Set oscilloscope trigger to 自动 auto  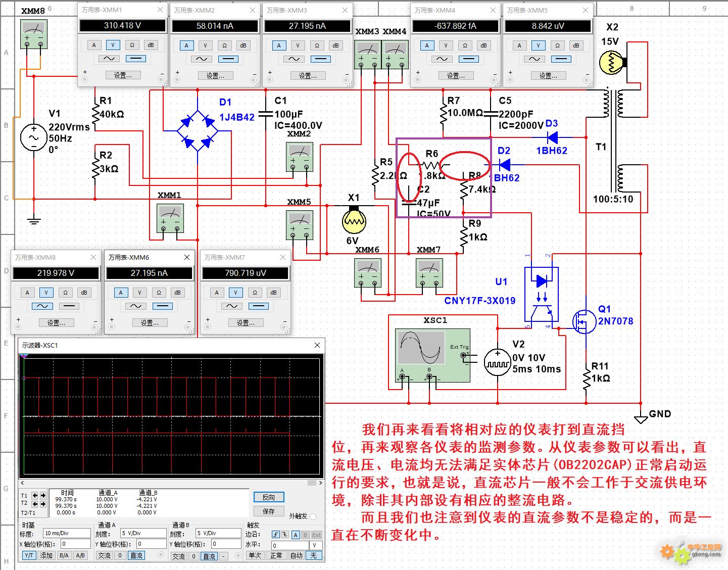click(296, 555)
